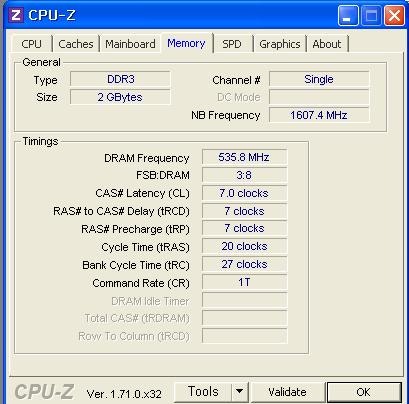
Task: Open the About tab
Action: pyautogui.click(x=327, y=44)
